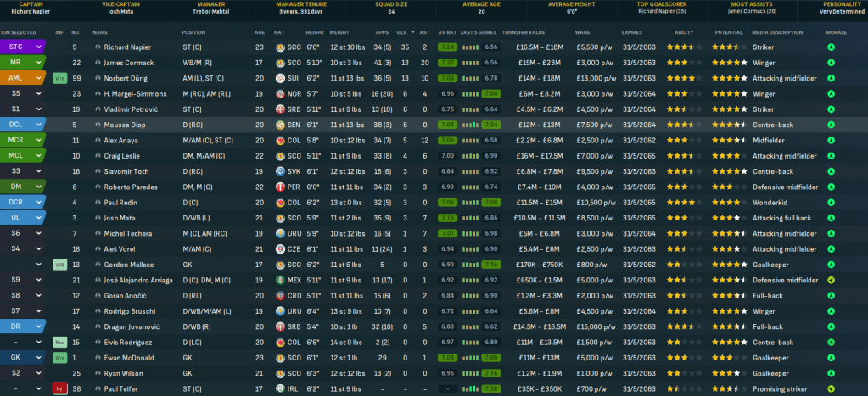Click Elvis Rodríguez's Rec status badge
The image size is (868, 396).
click(59, 342)
